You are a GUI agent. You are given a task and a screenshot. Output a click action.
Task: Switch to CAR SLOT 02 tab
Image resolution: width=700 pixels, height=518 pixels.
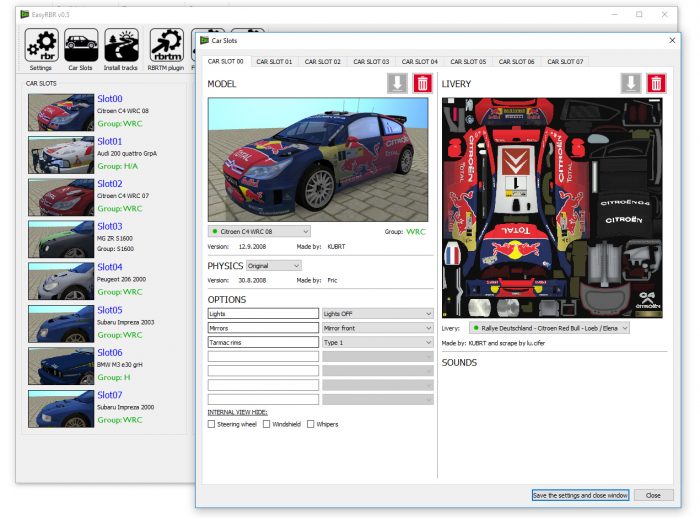coord(322,62)
